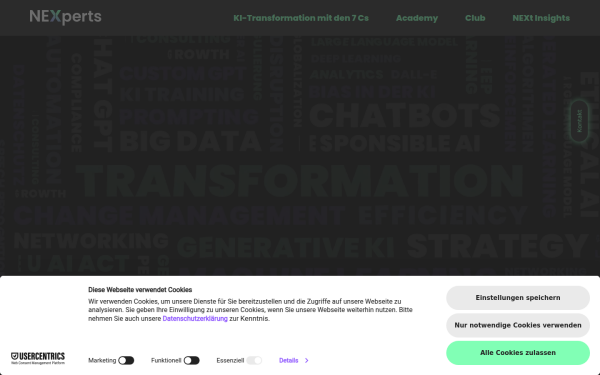The image size is (600, 375).
Task: Open KI-Transformation mit den 7 Cs menu
Action: 301,18
